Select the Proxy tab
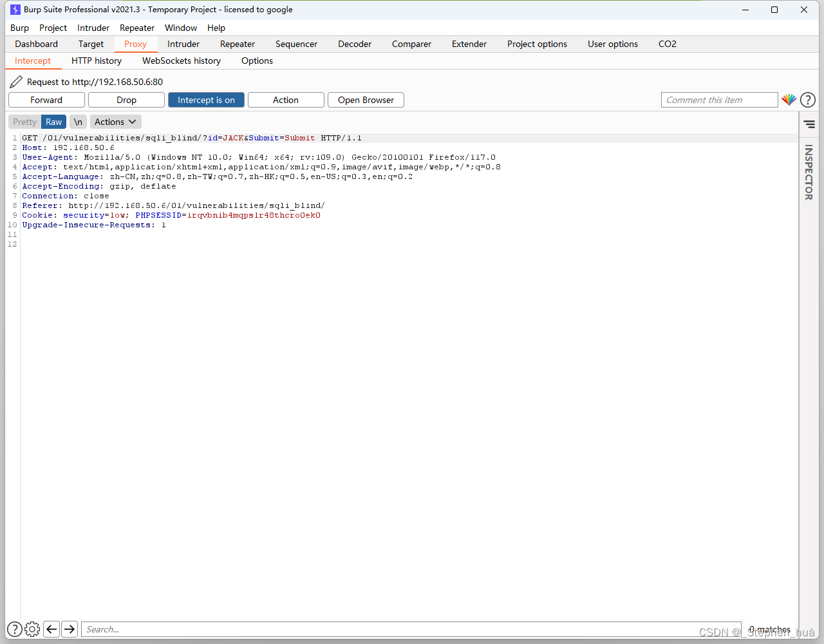The width and height of the screenshot is (824, 644). coord(135,44)
